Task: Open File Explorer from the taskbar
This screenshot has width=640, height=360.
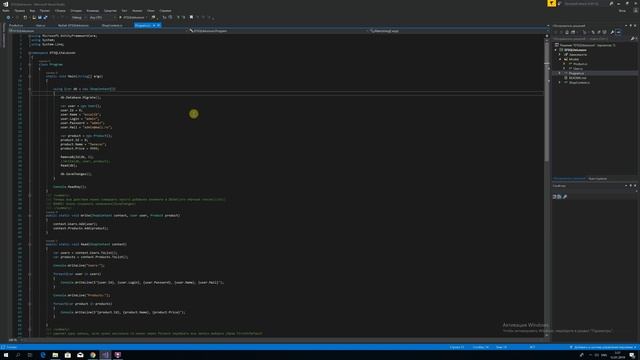Action: [x=55, y=355]
